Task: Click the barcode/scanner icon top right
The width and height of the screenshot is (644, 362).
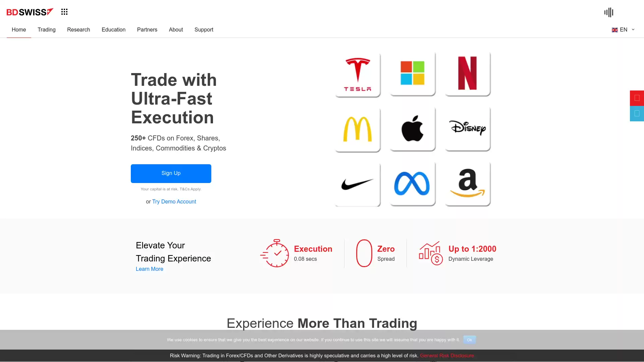Action: pyautogui.click(x=609, y=12)
